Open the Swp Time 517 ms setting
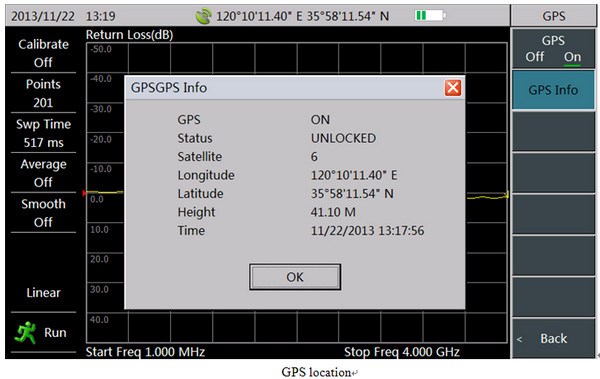 coord(43,133)
